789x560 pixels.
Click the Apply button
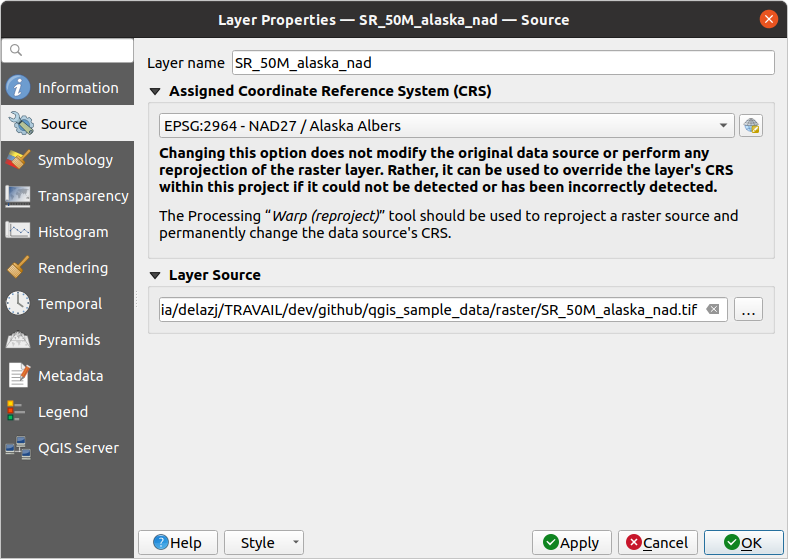click(571, 543)
